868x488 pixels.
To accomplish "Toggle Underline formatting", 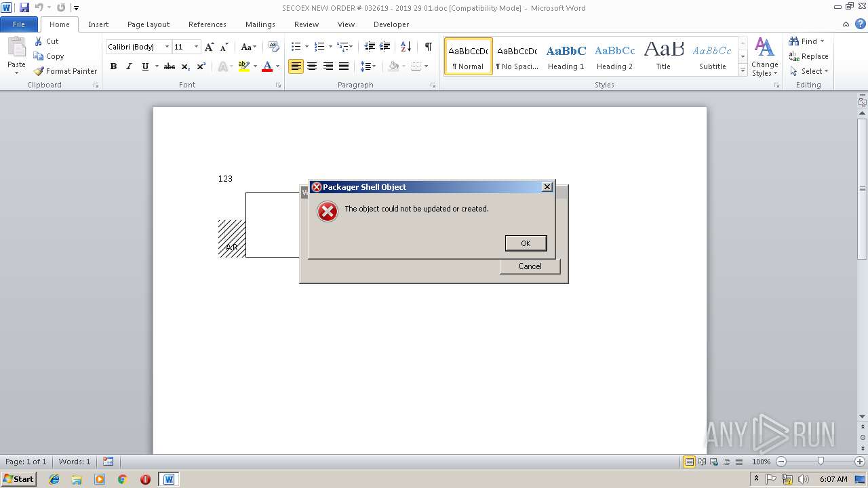I will pyautogui.click(x=145, y=66).
